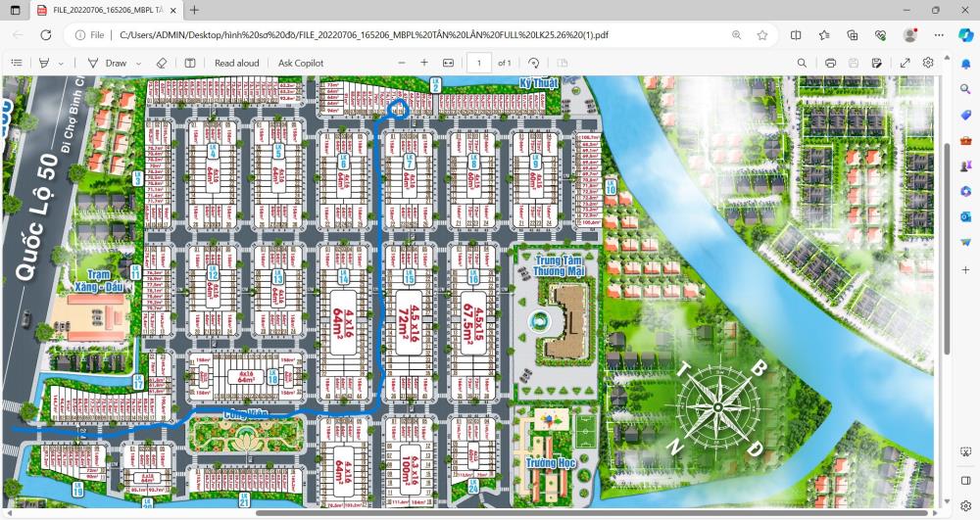The width and height of the screenshot is (980, 520).
Task: Open PDF viewer settings gear
Action: [x=928, y=63]
